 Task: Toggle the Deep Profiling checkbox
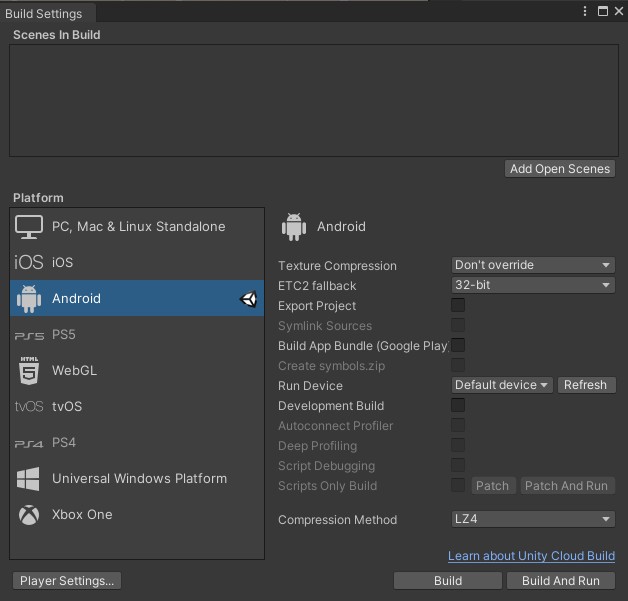pyautogui.click(x=458, y=445)
